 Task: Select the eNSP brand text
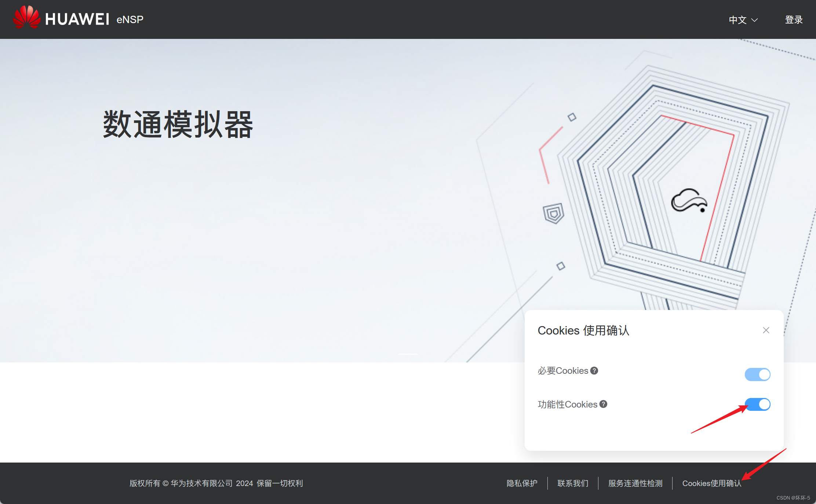coord(129,19)
